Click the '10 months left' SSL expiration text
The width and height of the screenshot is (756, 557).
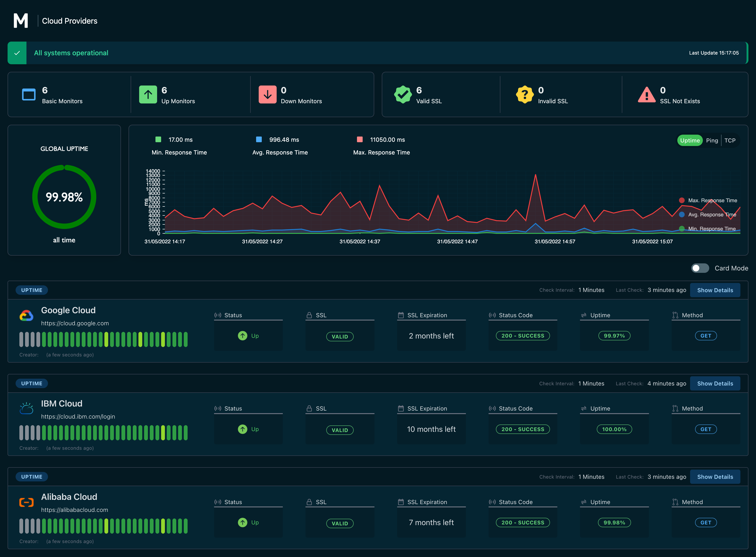(431, 429)
